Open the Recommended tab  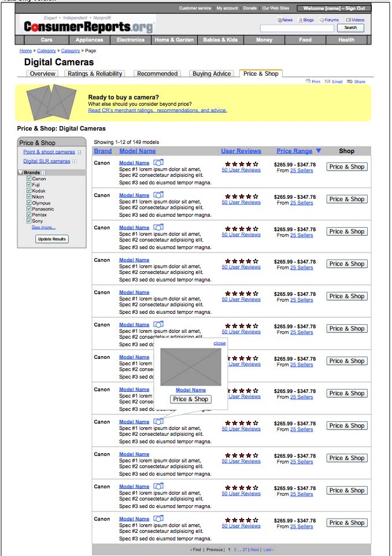coord(157,74)
